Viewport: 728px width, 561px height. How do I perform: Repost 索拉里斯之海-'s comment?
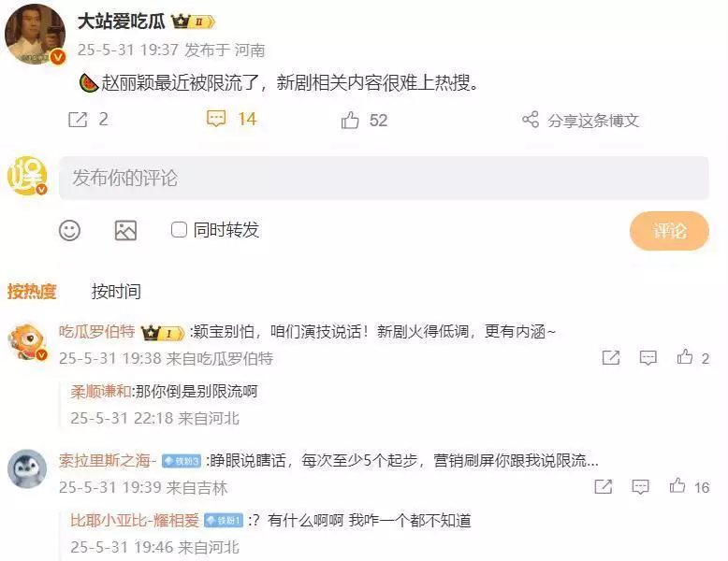point(604,486)
